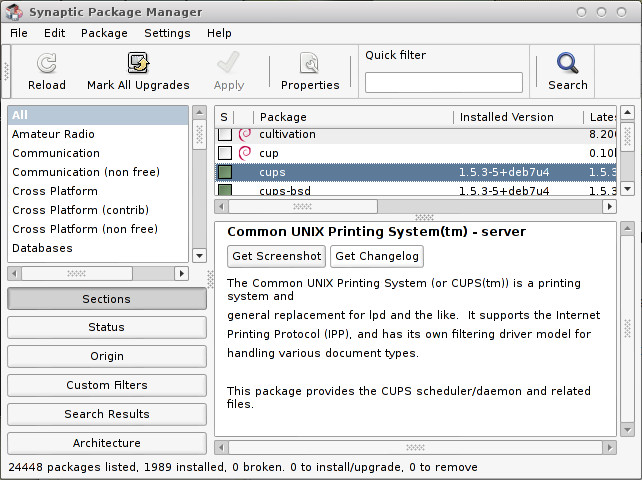
Task: Click the Synaptic app icon in title bar
Action: [x=14, y=12]
